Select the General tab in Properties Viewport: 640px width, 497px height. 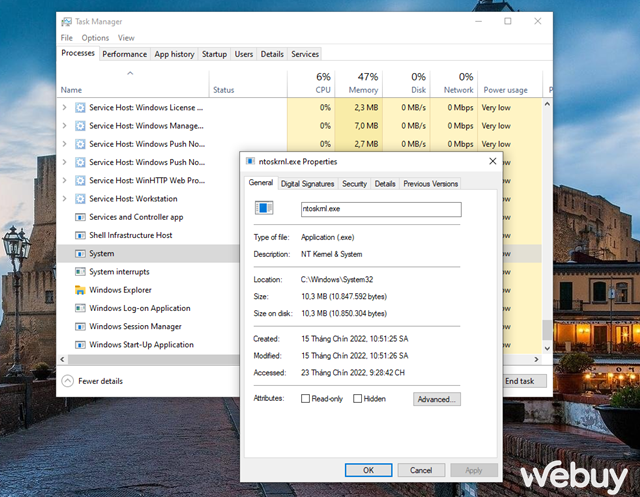pyautogui.click(x=261, y=183)
